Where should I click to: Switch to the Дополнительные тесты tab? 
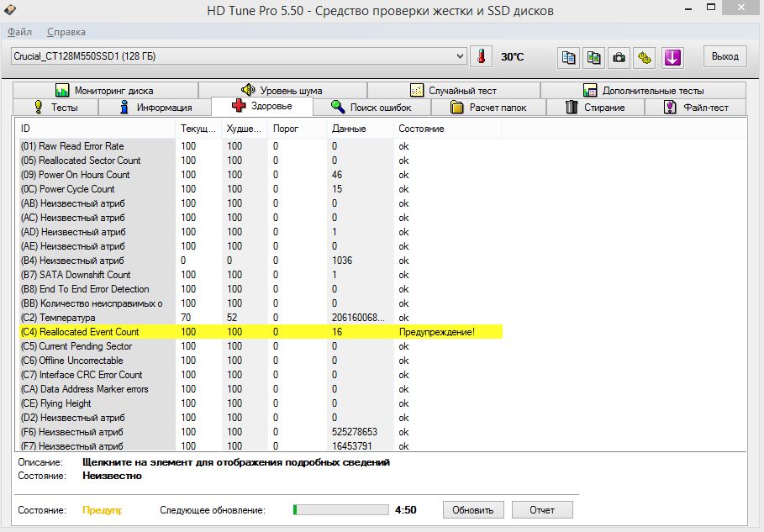point(643,90)
